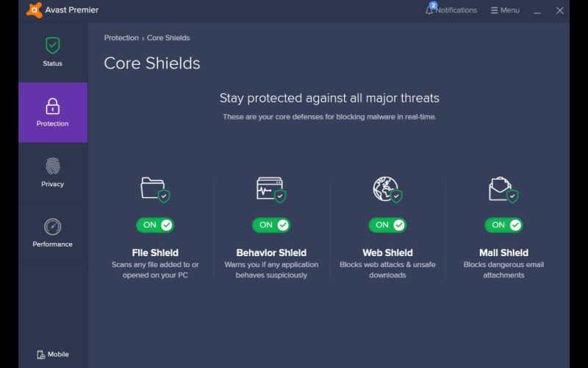Click the Web Shield globe icon
Image resolution: width=588 pixels, height=368 pixels.
(387, 189)
